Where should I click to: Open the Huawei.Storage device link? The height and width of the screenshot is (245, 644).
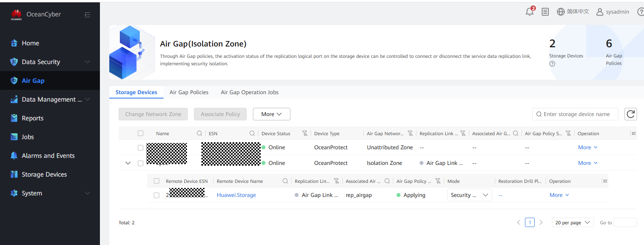[237, 195]
